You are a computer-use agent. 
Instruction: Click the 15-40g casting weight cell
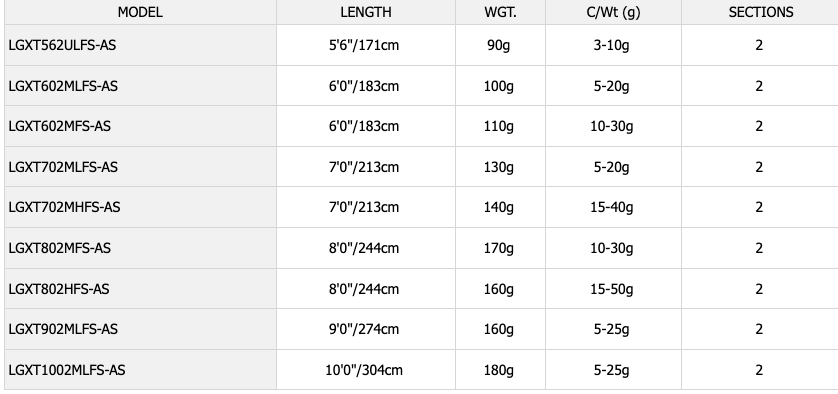613,207
